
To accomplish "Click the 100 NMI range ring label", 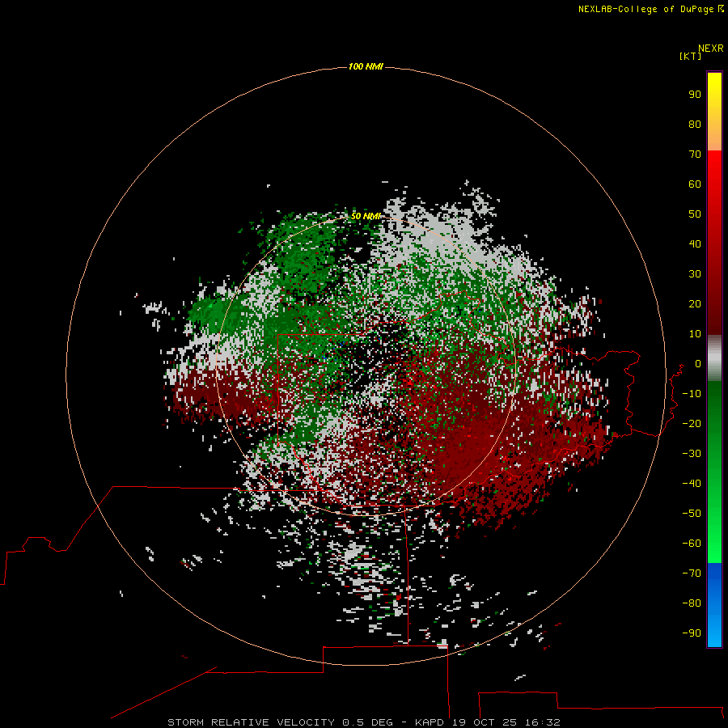I will click(x=366, y=66).
